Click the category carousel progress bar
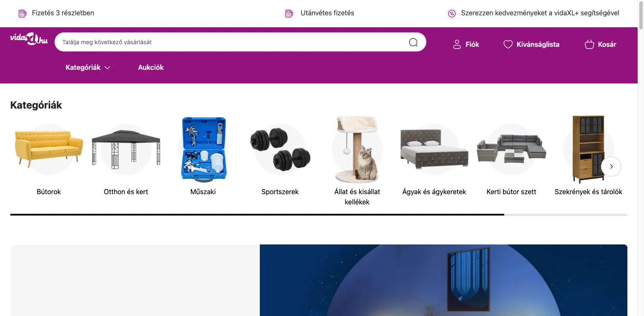 [x=319, y=215]
